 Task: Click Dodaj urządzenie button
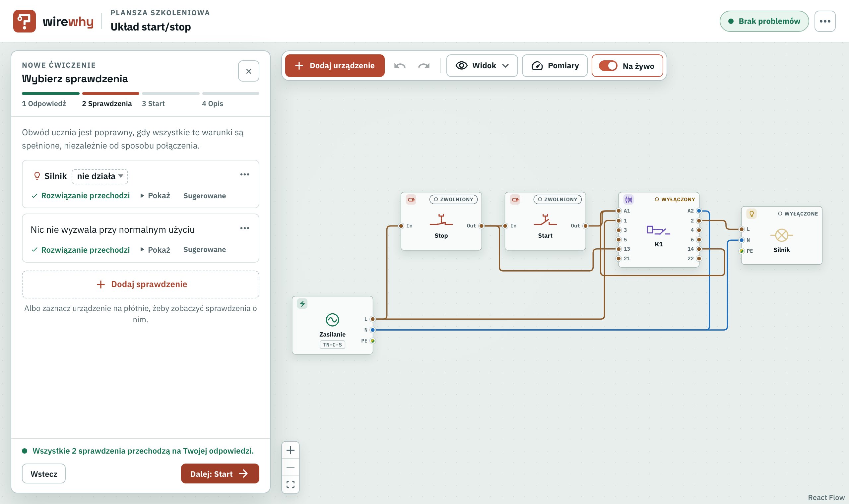pos(335,66)
